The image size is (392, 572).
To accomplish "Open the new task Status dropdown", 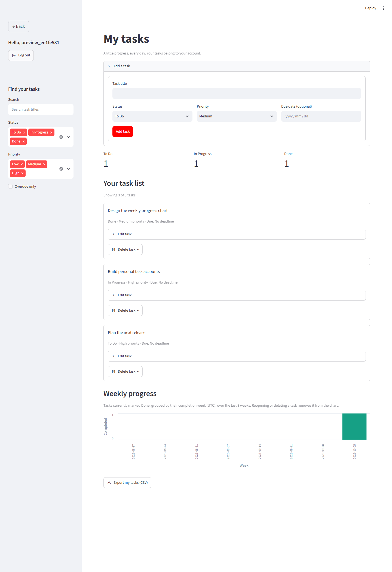I will point(152,116).
